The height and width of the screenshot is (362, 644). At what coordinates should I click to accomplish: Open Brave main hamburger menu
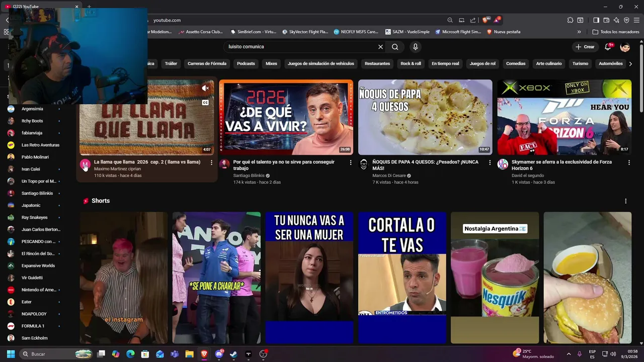click(637, 20)
